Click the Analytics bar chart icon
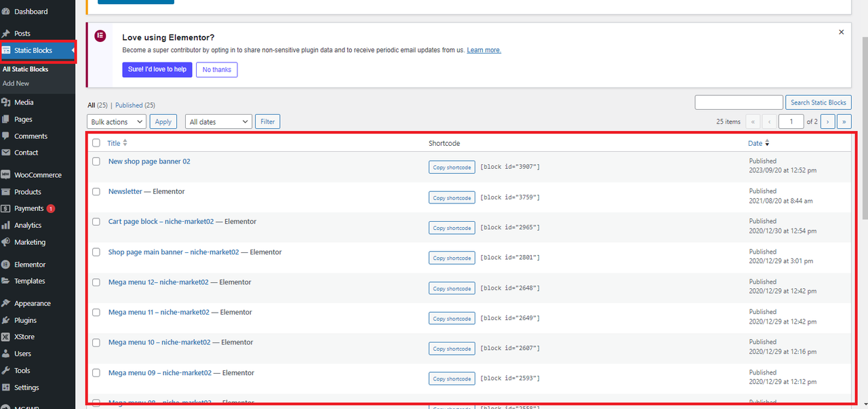The height and width of the screenshot is (409, 868). coord(6,225)
